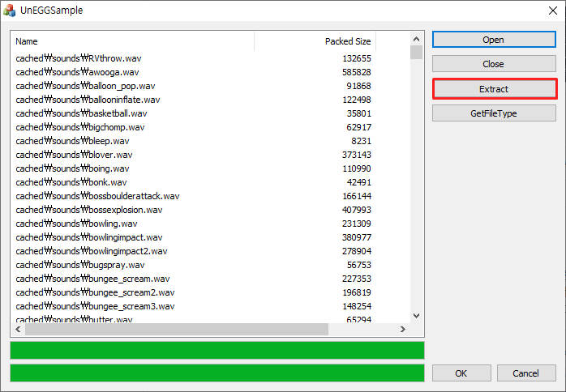Click the lower green progress bar
Image resolution: width=566 pixels, height=392 pixels.
tap(217, 373)
